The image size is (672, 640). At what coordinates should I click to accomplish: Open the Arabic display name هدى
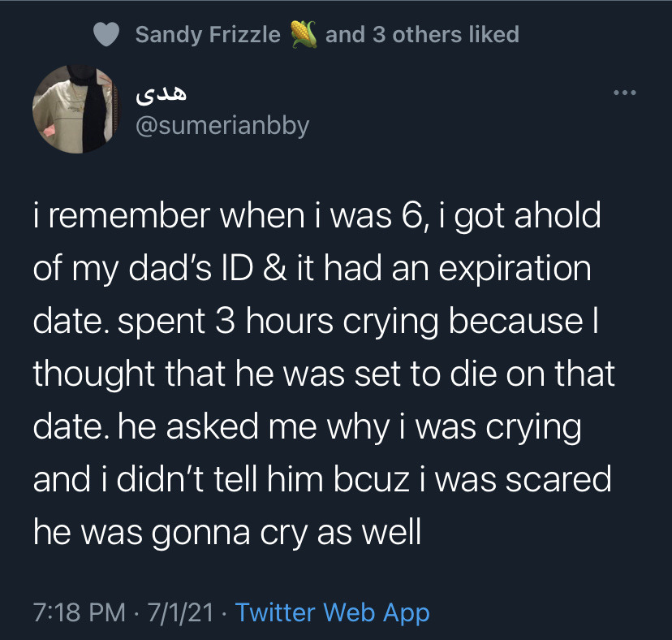click(162, 94)
